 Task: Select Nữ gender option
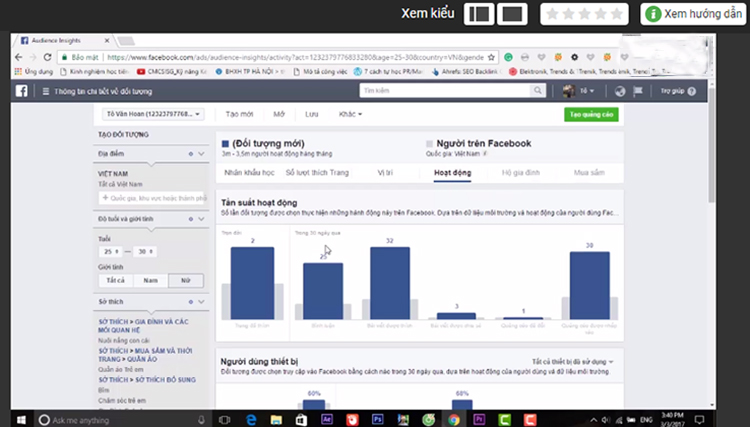(x=186, y=280)
